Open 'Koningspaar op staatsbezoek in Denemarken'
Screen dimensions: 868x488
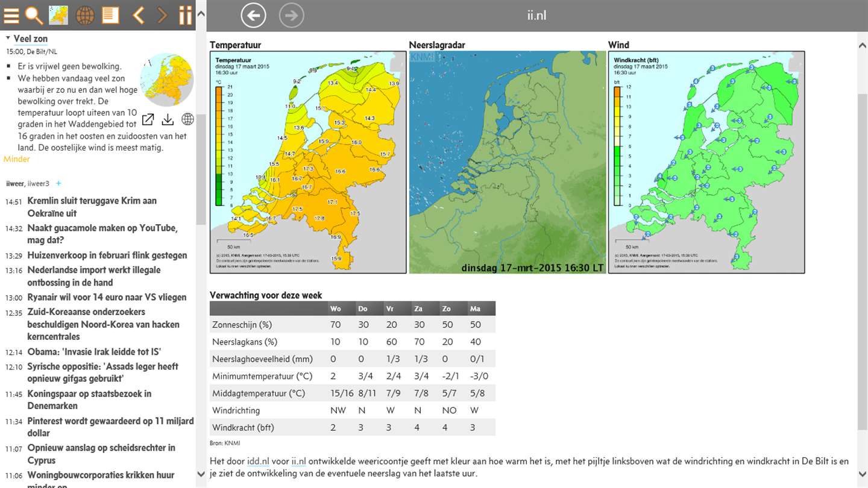[x=89, y=399]
